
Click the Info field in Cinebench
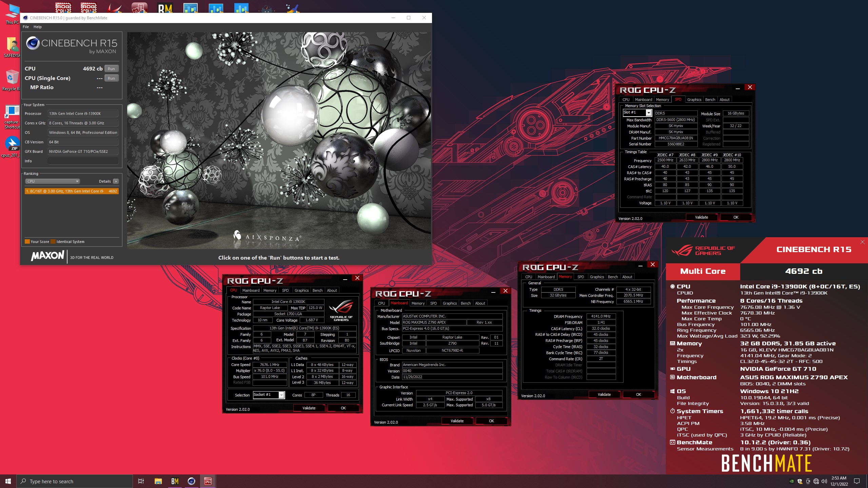[83, 161]
